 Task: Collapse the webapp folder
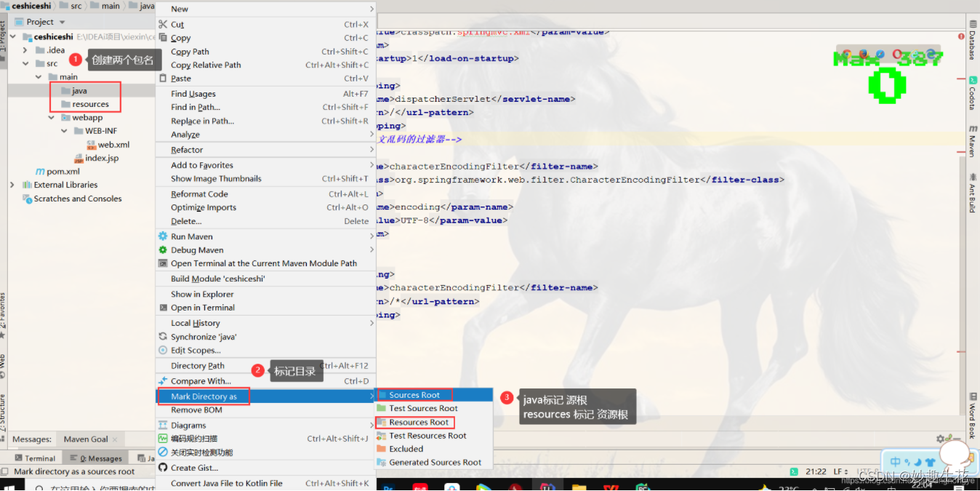coord(52,117)
